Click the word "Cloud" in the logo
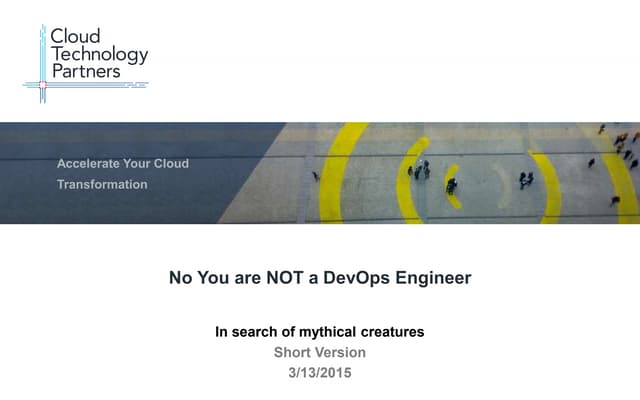The width and height of the screenshot is (640, 400). (75, 37)
